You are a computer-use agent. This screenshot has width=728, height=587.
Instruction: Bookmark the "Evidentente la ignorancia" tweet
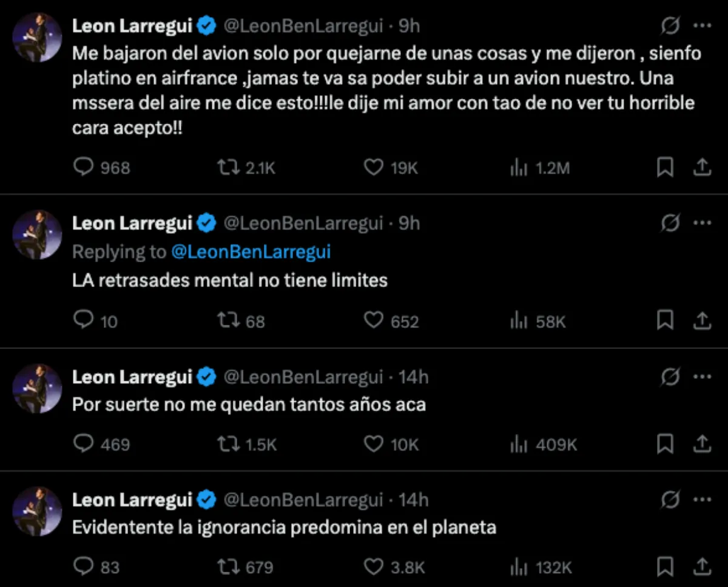coord(666,566)
